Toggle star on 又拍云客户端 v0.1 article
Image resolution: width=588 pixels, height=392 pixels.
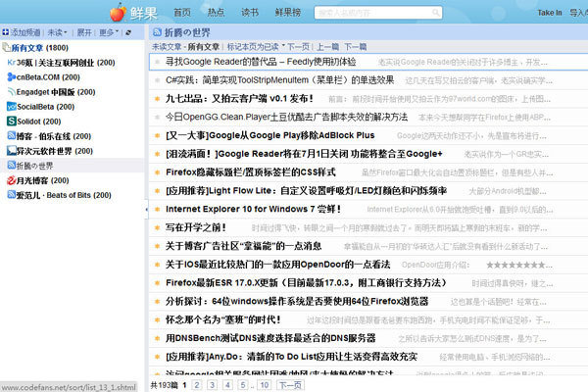[x=158, y=99]
